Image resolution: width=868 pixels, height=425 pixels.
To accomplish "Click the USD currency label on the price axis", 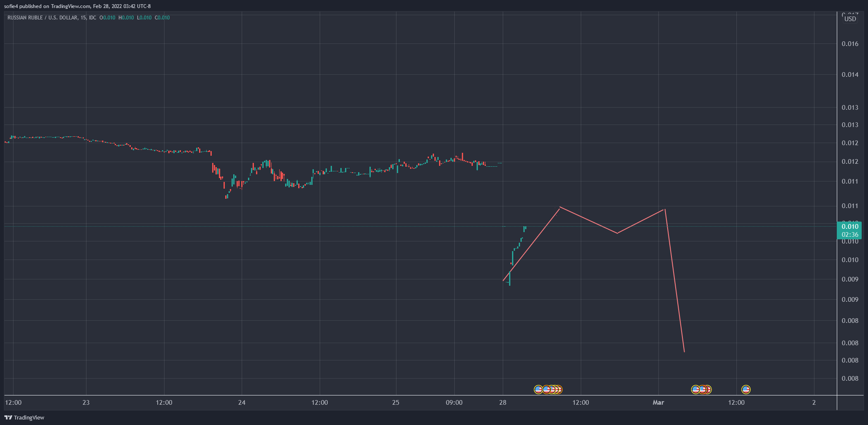I will (x=850, y=19).
